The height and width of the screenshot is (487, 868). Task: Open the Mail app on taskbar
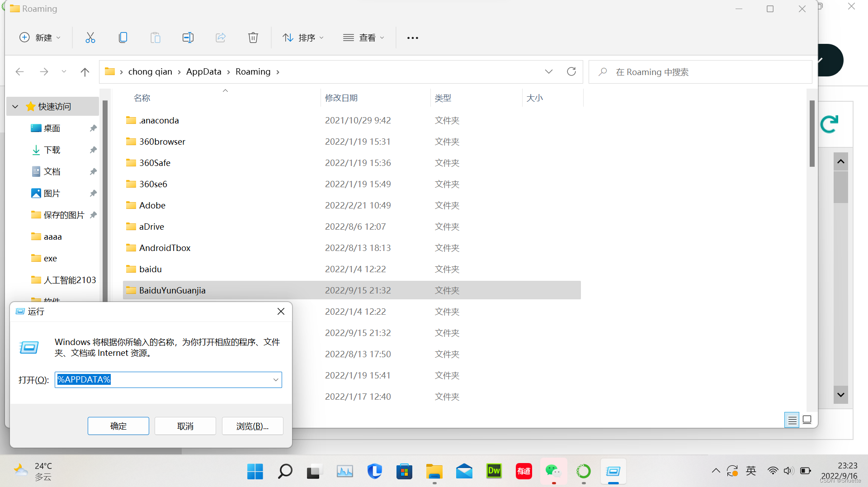tap(464, 471)
